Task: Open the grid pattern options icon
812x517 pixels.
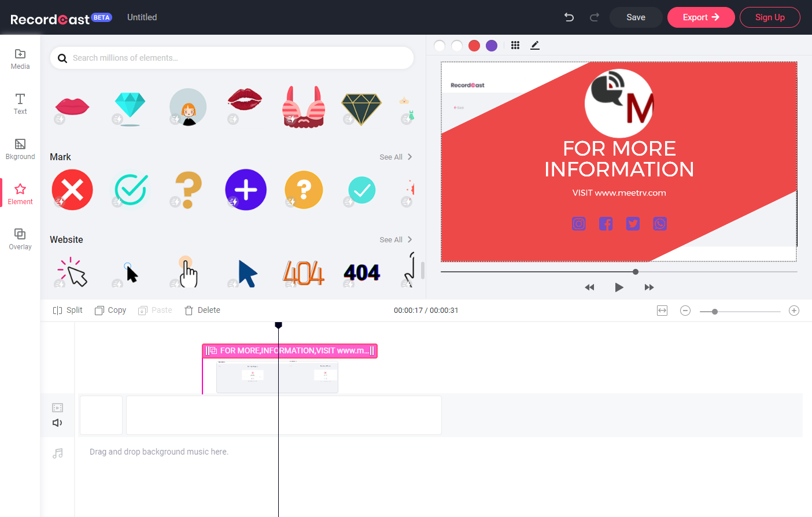Action: [515, 45]
